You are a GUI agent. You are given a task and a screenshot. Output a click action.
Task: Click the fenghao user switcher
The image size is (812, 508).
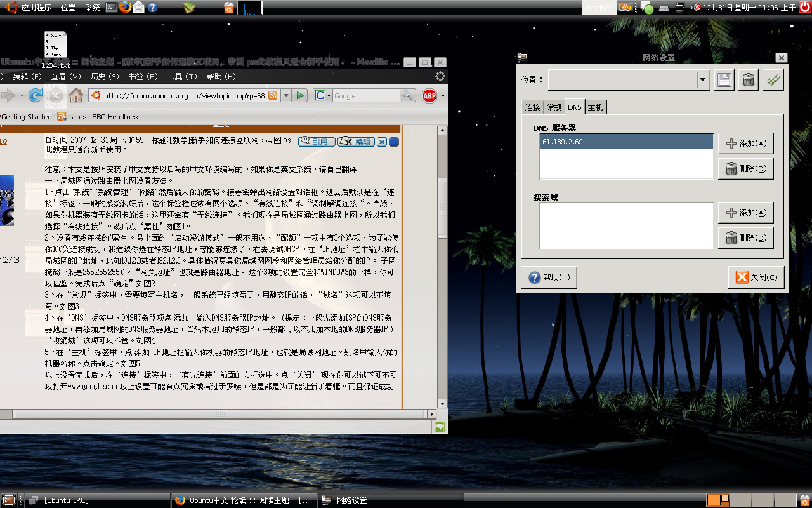tap(599, 8)
